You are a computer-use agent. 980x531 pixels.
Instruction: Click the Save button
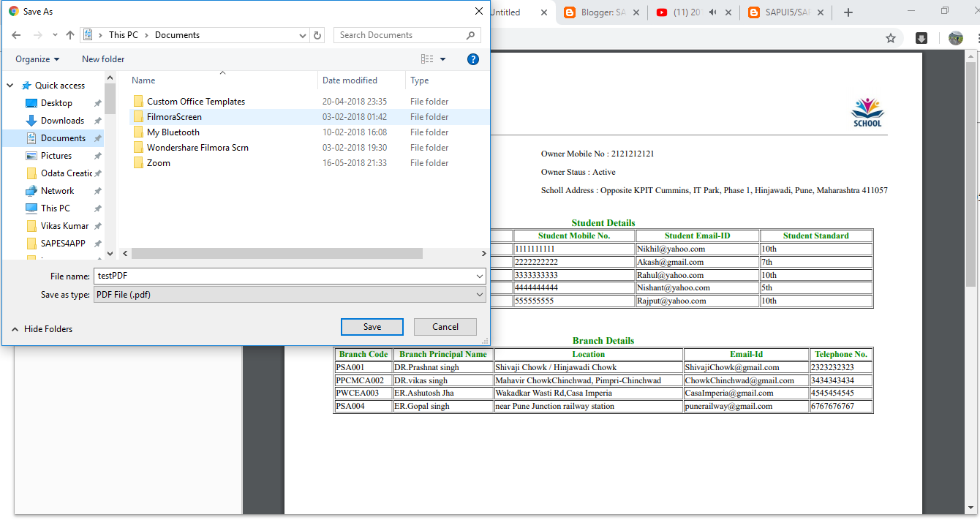tap(372, 326)
